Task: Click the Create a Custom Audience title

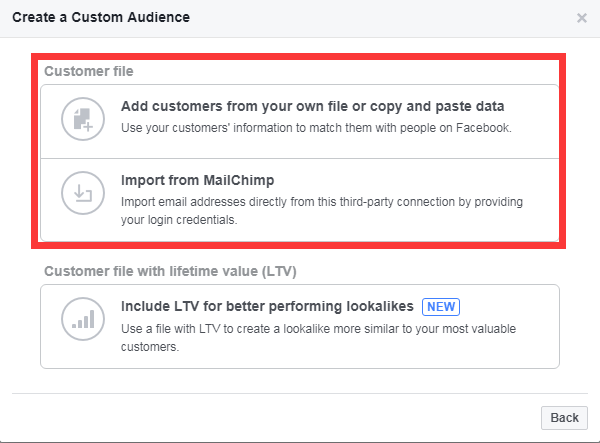Action: click(101, 18)
